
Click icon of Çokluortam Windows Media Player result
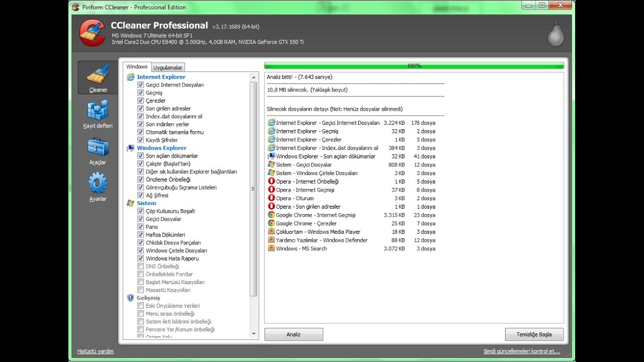(x=272, y=232)
